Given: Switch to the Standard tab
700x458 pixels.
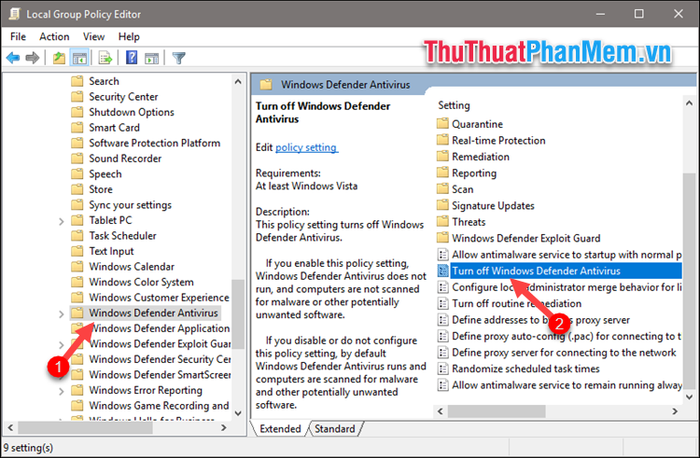Looking at the screenshot, I should (334, 429).
